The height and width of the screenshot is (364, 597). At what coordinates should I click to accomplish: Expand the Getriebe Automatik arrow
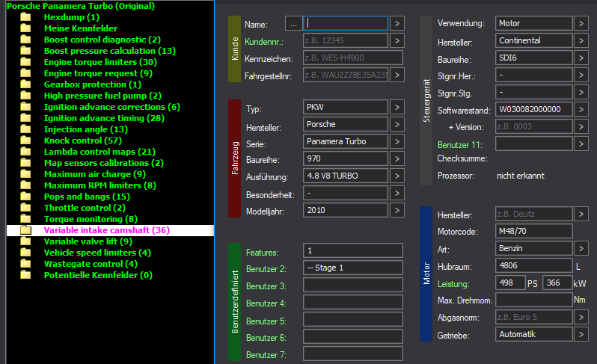point(581,334)
